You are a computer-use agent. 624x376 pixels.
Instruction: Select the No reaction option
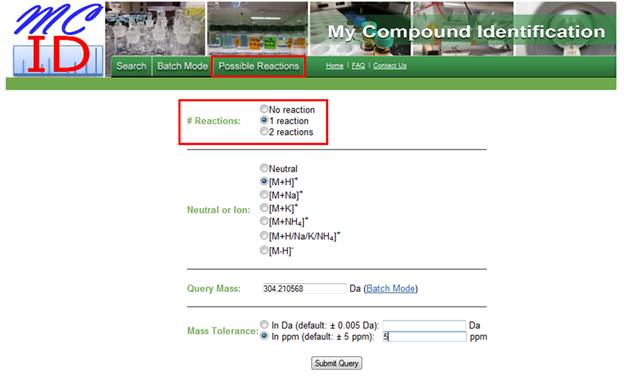click(x=264, y=109)
